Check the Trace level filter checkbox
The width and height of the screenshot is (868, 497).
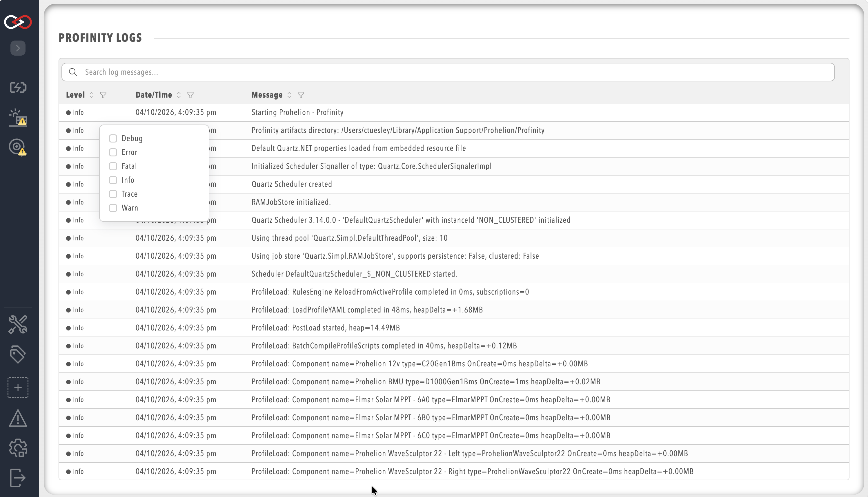(113, 194)
